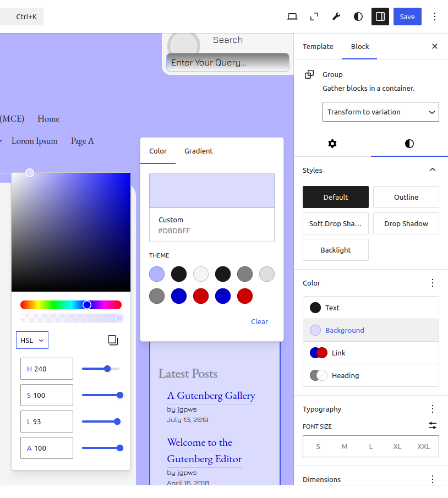448x498 pixels.
Task: Click the zoom out fullscreen icon
Action: pos(314,17)
